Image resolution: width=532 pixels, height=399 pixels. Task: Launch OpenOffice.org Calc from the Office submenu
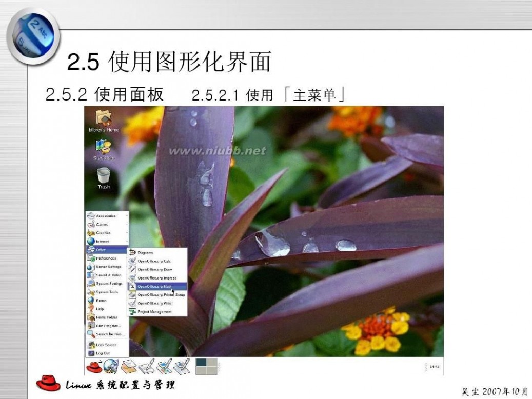click(x=157, y=261)
